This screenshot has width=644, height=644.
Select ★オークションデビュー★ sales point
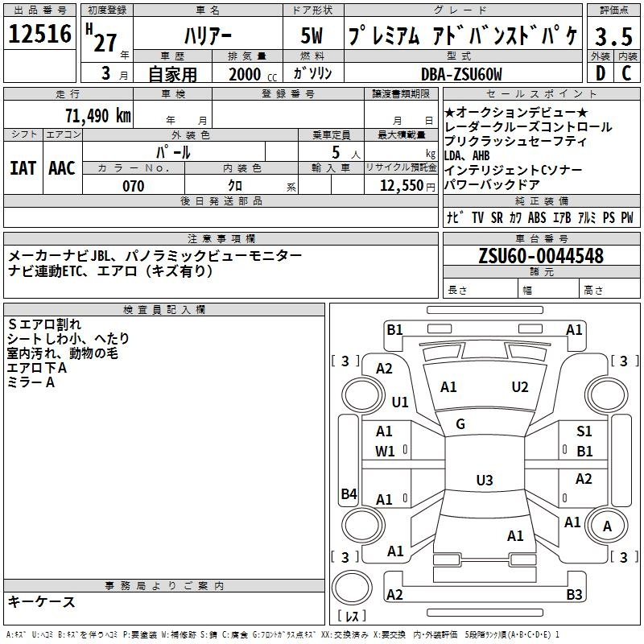(x=516, y=112)
